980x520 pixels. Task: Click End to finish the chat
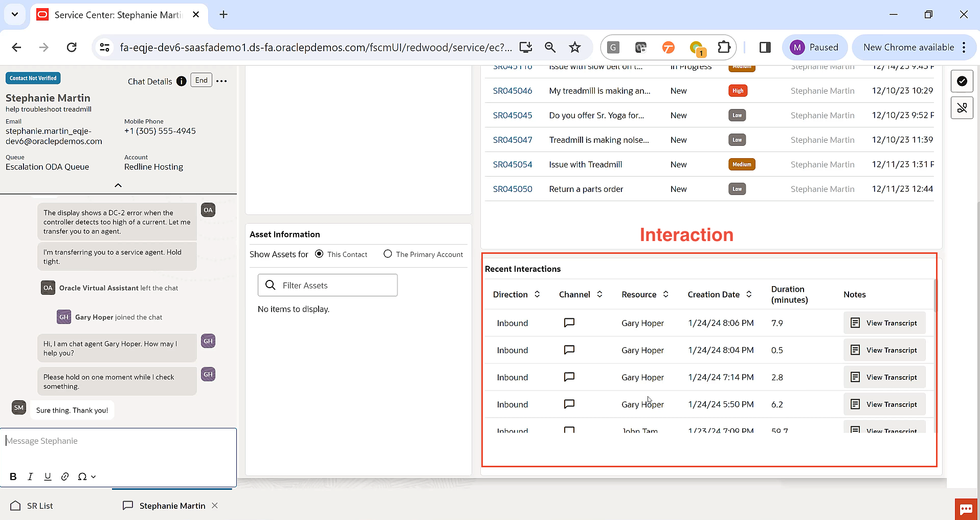pos(201,80)
